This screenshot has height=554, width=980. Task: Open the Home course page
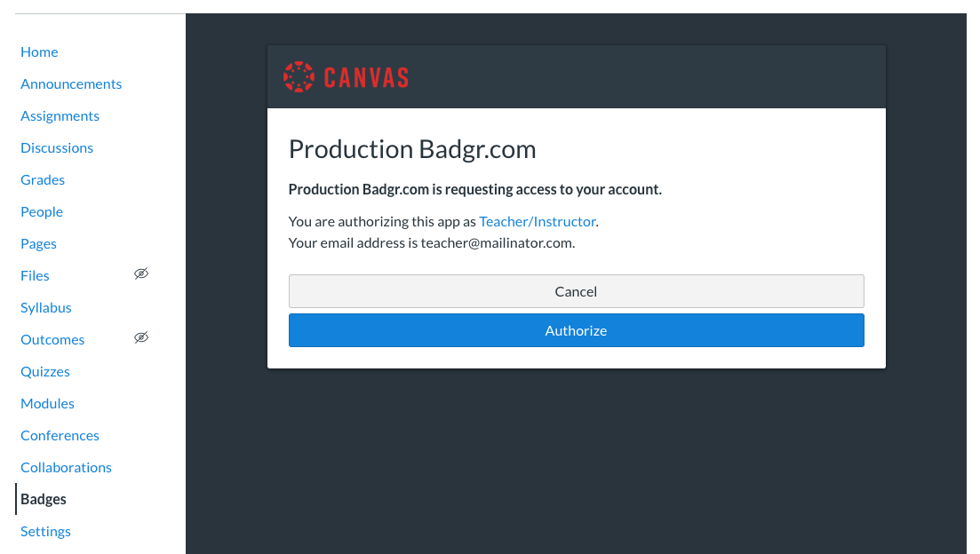pyautogui.click(x=39, y=51)
